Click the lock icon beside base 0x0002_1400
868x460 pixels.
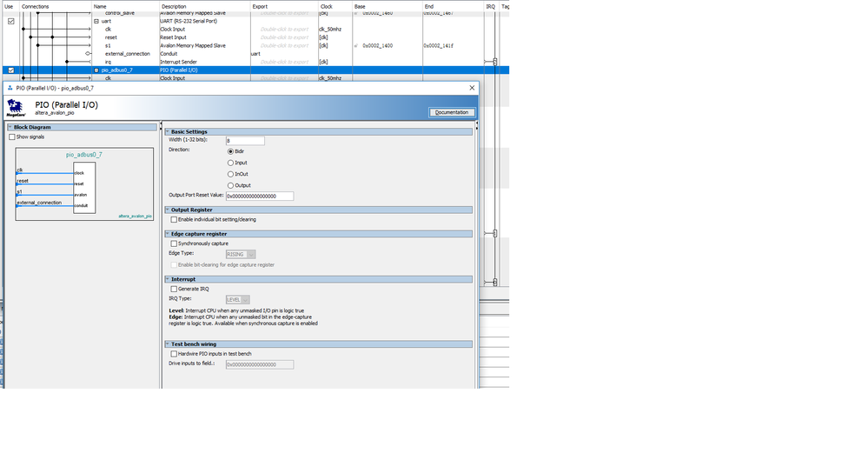(x=356, y=45)
